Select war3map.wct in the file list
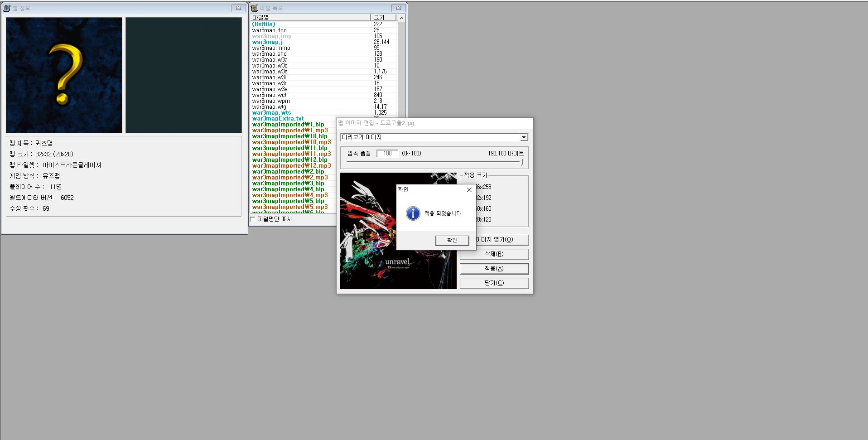The image size is (868, 440). point(269,95)
